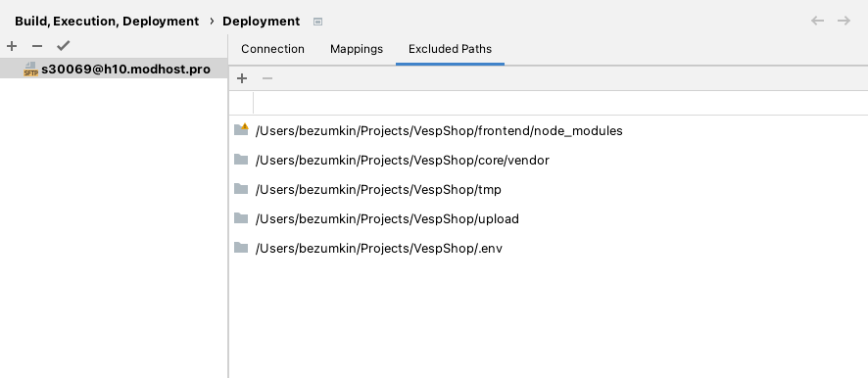The image size is (868, 378).
Task: Click the folder icon beside VespShop/upload
Action: (241, 218)
